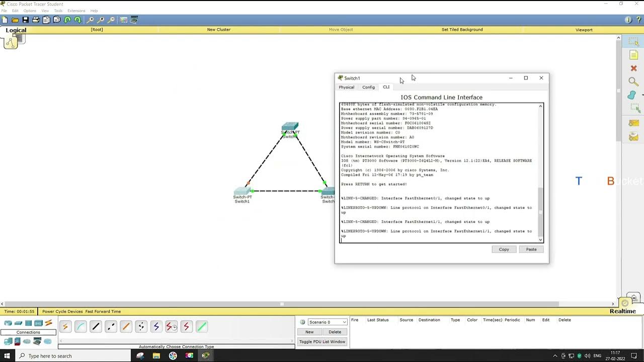Create a new file from the toolbar
The height and width of the screenshot is (362, 644).
click(x=5, y=20)
